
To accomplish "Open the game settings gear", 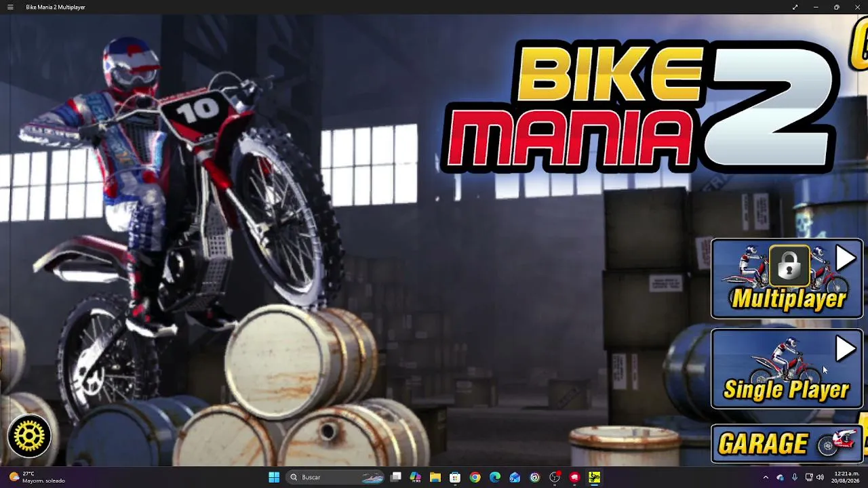I will [29, 436].
